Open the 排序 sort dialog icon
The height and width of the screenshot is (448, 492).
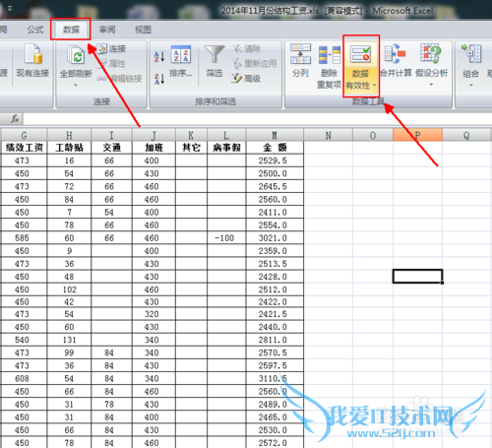point(181,54)
